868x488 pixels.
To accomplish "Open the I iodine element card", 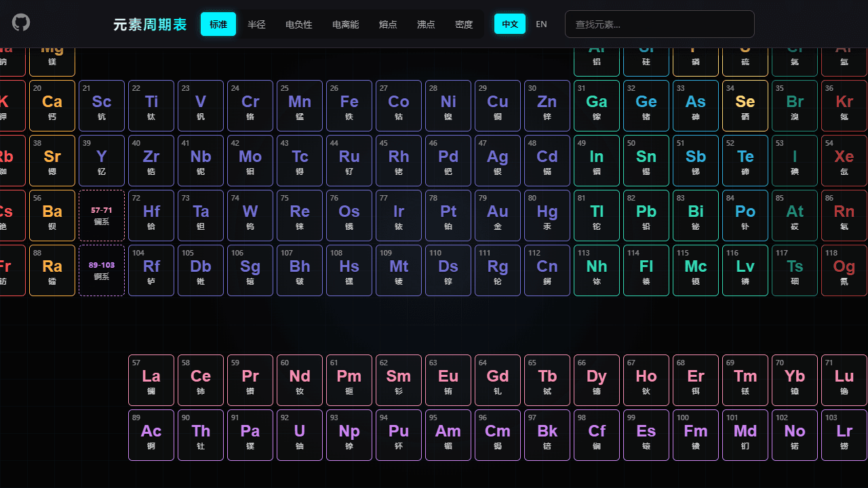I will [x=795, y=161].
